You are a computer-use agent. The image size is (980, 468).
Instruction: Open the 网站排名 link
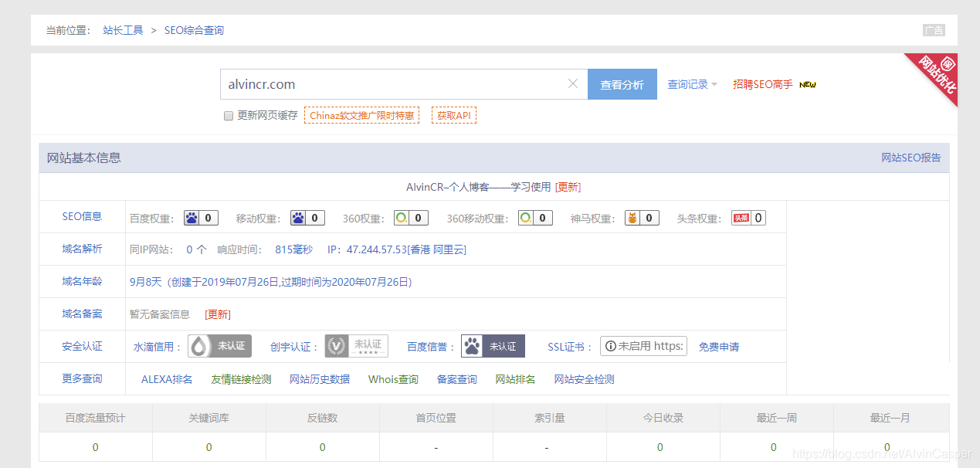(515, 379)
